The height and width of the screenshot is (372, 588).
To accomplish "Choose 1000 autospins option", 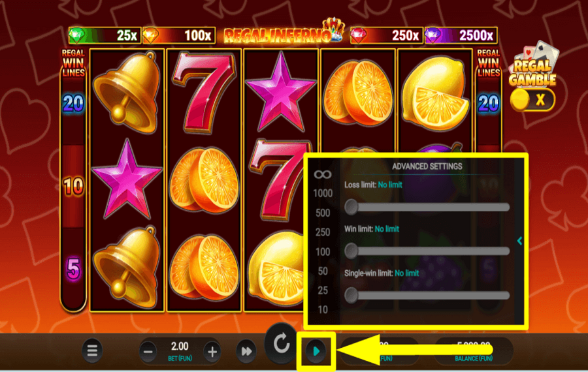I will click(x=323, y=193).
